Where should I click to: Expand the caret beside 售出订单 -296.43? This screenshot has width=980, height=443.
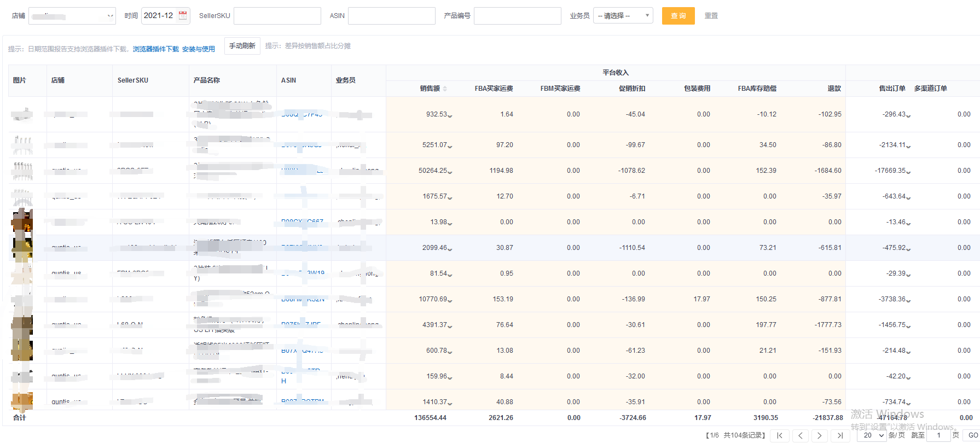[x=908, y=116]
